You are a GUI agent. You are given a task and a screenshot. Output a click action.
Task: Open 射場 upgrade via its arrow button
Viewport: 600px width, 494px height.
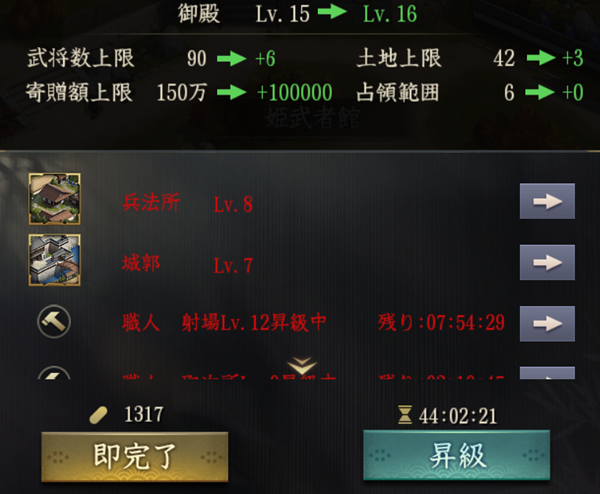click(x=547, y=324)
